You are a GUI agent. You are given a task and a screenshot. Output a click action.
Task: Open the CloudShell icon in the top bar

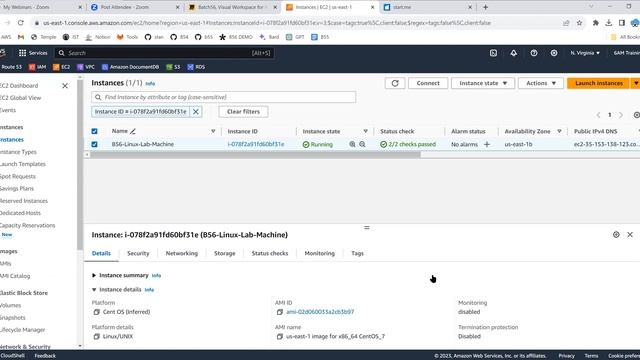[493, 53]
